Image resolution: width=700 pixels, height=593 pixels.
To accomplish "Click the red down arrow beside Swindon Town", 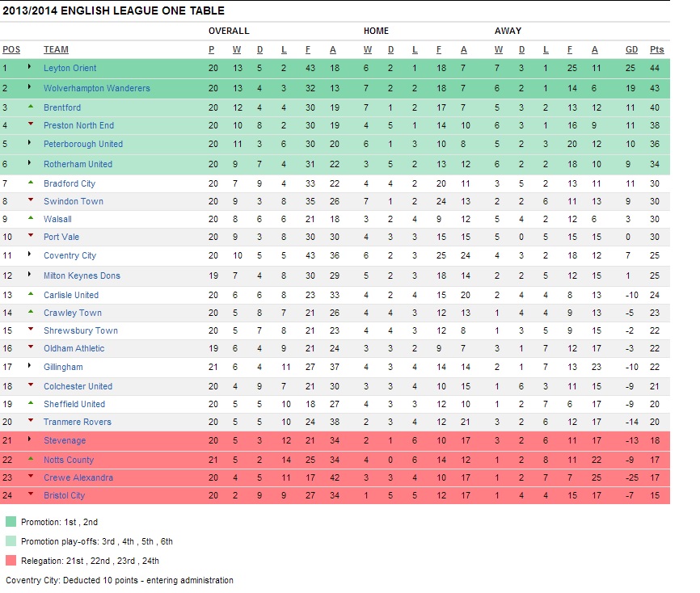I will click(x=31, y=200).
